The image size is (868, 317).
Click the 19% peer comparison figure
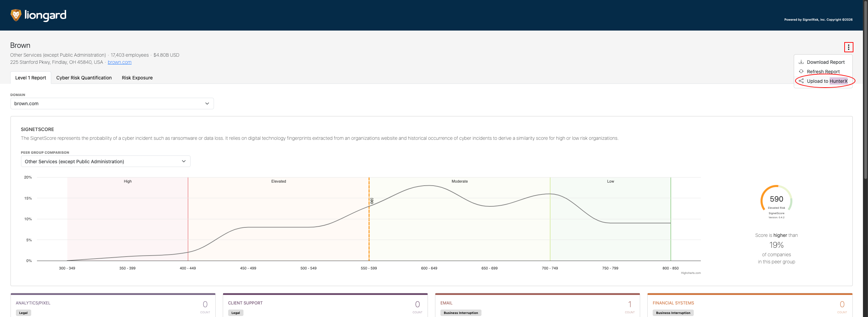(776, 245)
